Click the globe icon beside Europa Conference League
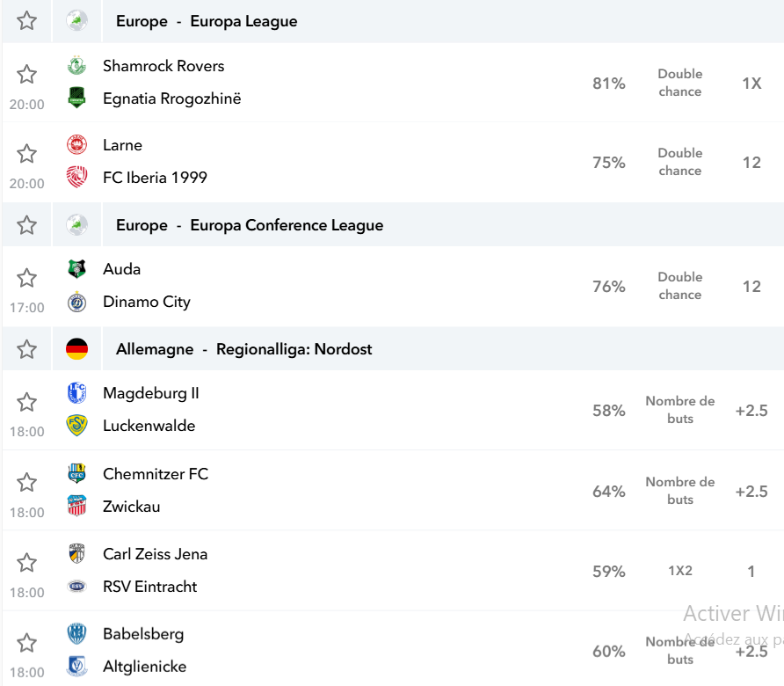This screenshot has width=784, height=686. (x=77, y=224)
